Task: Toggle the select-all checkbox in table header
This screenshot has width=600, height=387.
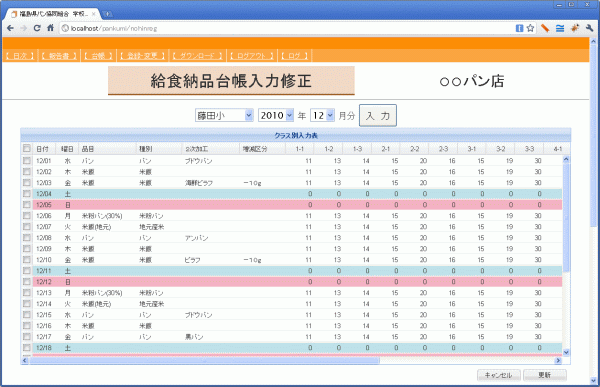Action: point(27,148)
